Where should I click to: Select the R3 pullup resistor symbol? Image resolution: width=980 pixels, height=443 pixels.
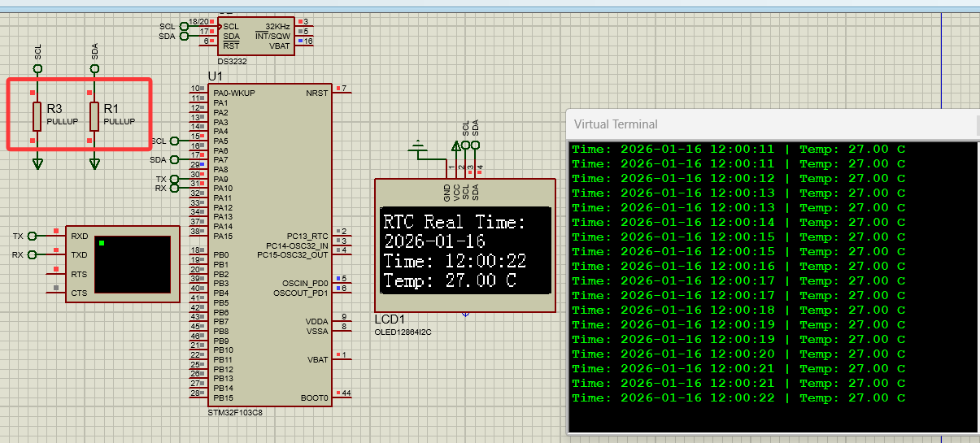pyautogui.click(x=37, y=116)
